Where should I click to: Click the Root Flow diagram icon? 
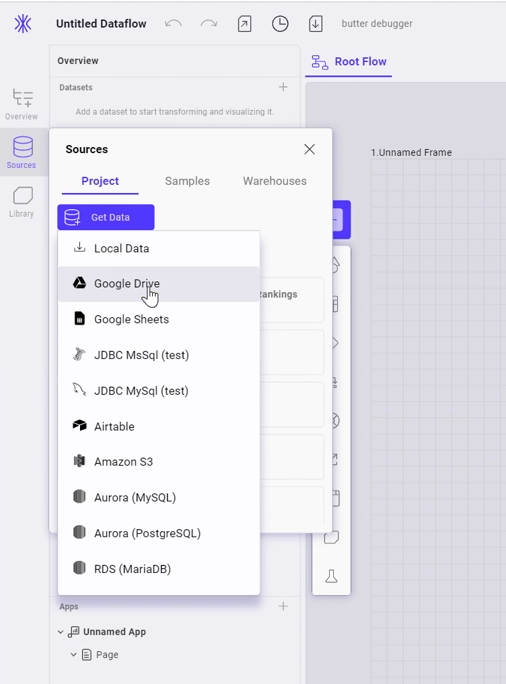click(x=319, y=62)
